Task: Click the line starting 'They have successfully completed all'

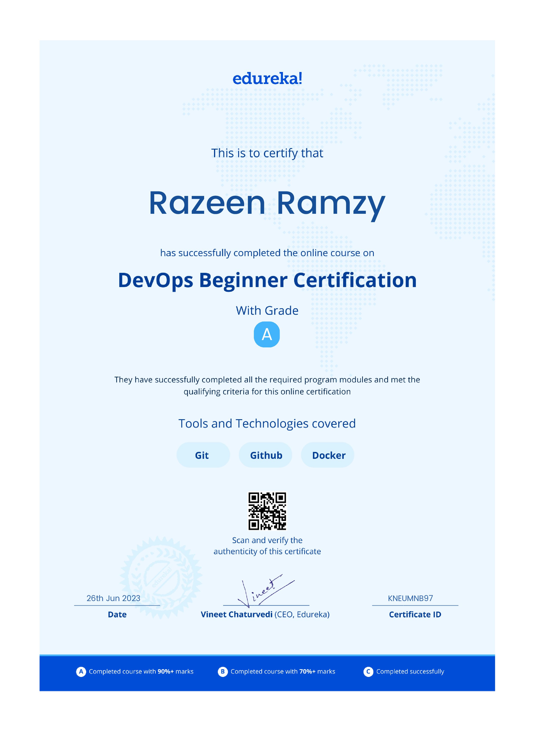Action: 267,380
